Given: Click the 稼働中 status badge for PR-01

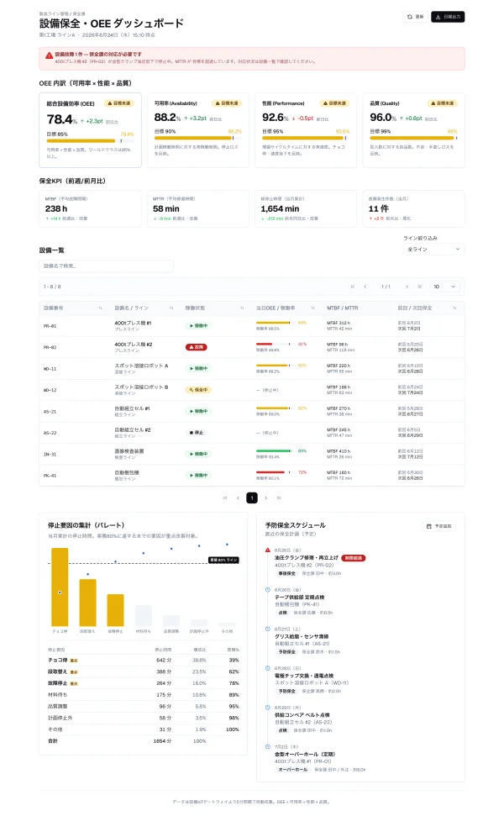Looking at the screenshot, I should (x=198, y=326).
